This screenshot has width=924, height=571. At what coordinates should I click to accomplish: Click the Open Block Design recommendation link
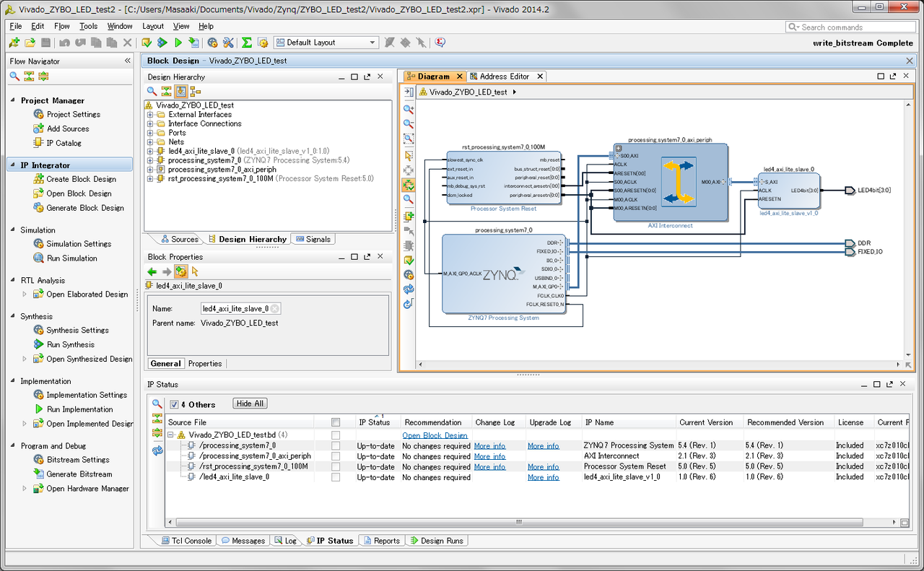click(x=435, y=435)
